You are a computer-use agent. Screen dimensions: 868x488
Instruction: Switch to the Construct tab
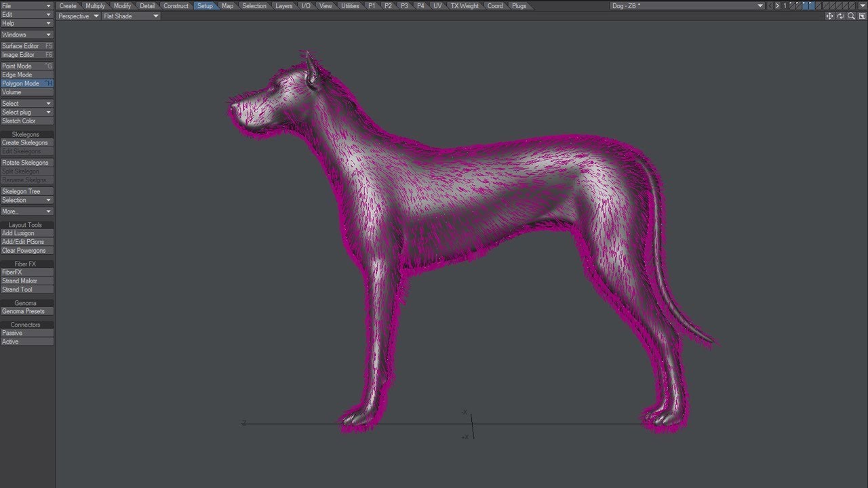[176, 5]
